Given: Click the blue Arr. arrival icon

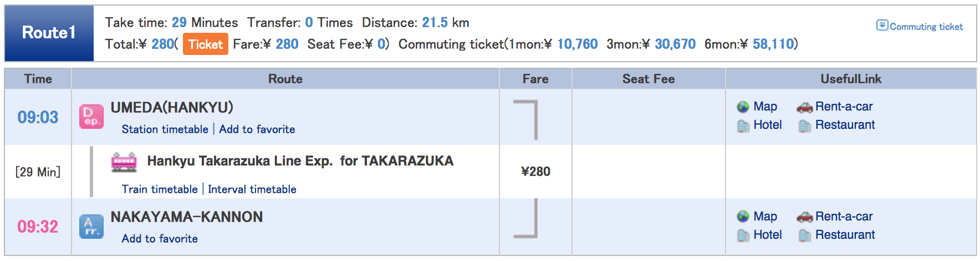Looking at the screenshot, I should click(x=91, y=227).
